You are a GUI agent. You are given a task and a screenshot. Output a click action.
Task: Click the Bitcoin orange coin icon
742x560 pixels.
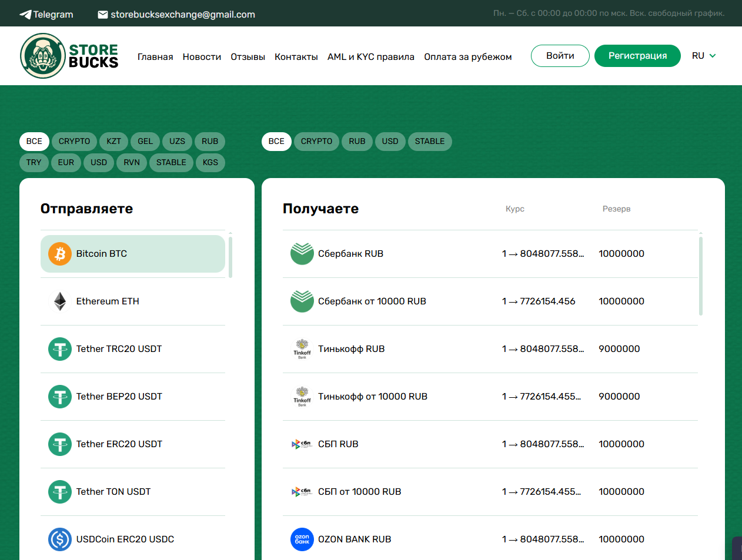[60, 254]
